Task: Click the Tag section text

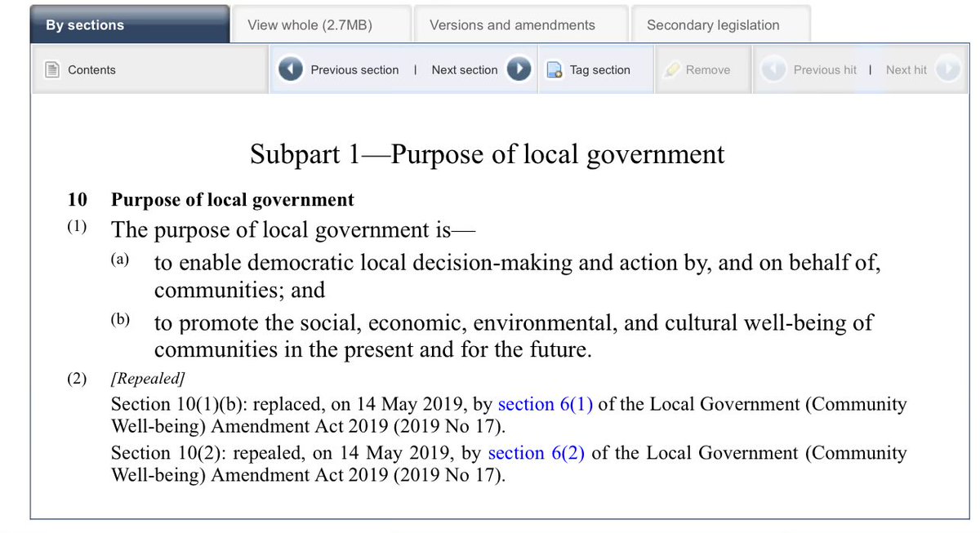Action: (600, 70)
